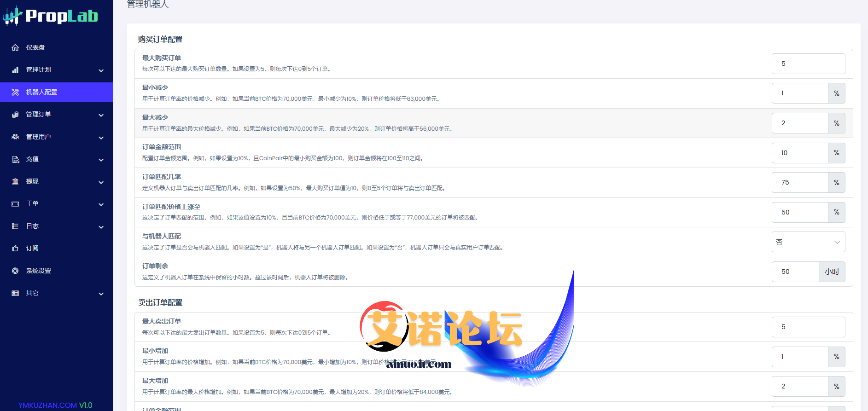Image resolution: width=868 pixels, height=411 pixels.
Task: Open 管理用户 menu label
Action: [x=39, y=137]
